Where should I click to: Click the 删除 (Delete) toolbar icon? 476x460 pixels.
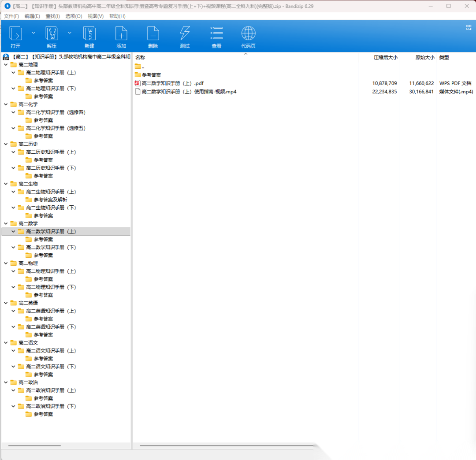153,34
